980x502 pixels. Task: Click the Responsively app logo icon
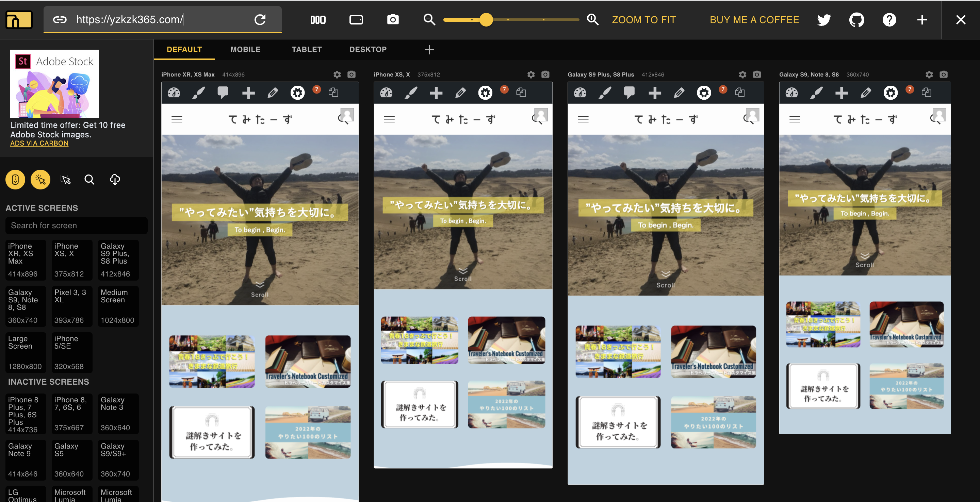19,20
